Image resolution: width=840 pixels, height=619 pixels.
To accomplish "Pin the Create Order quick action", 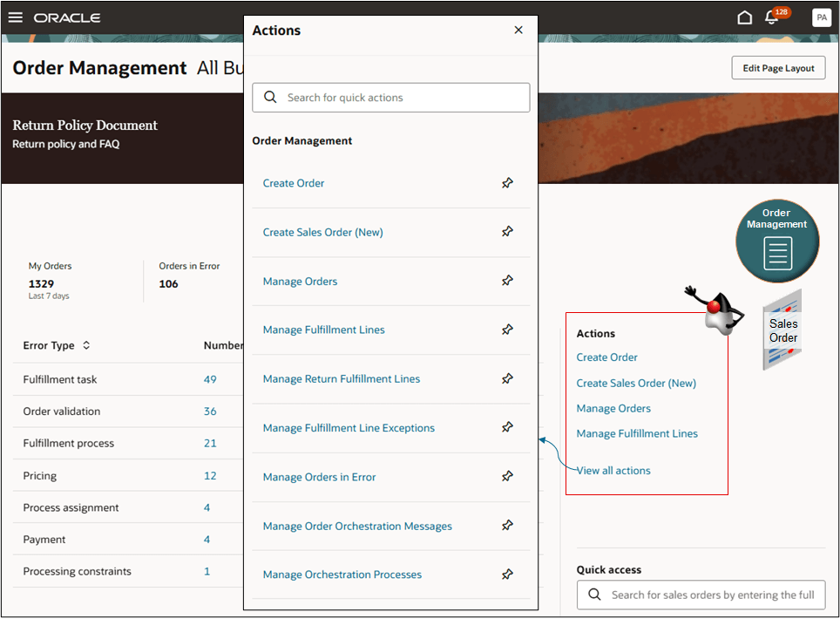I will click(507, 183).
